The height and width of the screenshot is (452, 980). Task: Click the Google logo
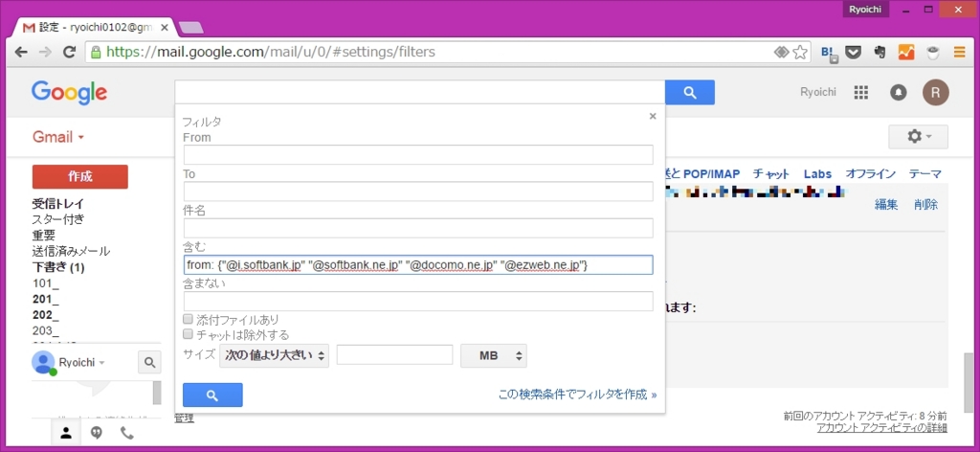[x=69, y=93]
